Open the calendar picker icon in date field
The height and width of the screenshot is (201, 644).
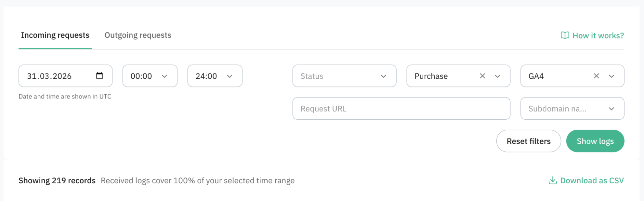100,76
